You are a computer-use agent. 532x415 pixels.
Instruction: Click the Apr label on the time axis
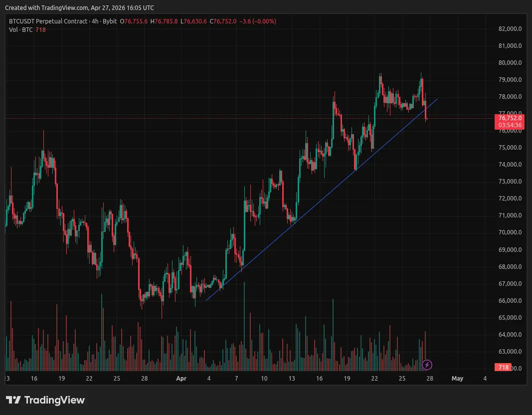coord(181,379)
